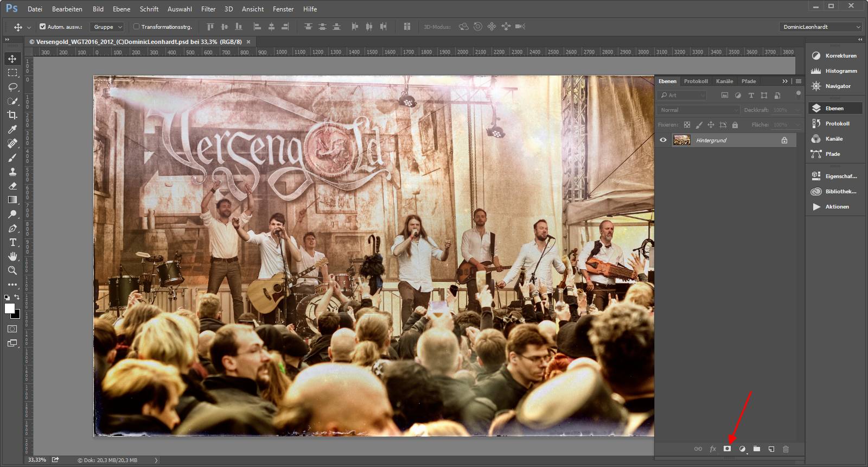Select the Eyedropper tool
Screen dimensions: 868x467
tap(12, 129)
